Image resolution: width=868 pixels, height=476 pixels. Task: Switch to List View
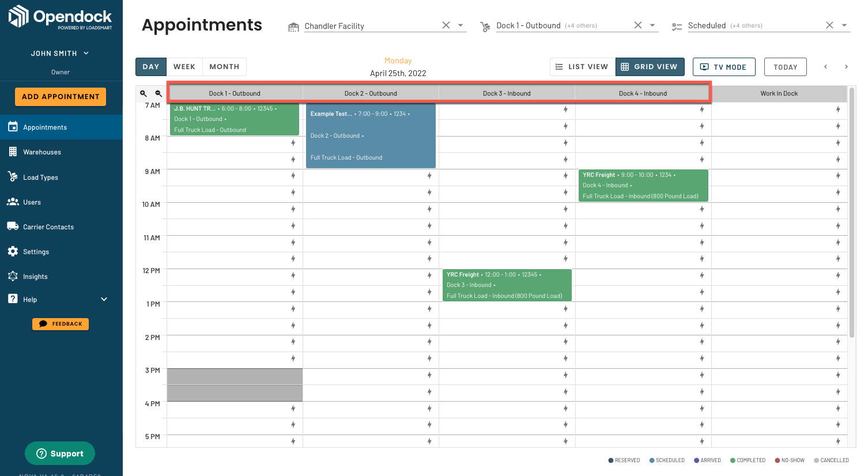point(582,66)
